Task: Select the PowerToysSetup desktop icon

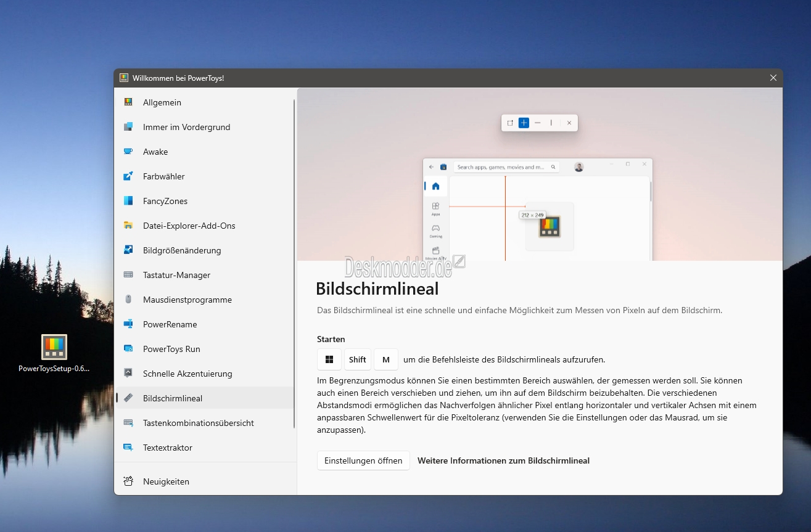Action: coord(54,354)
